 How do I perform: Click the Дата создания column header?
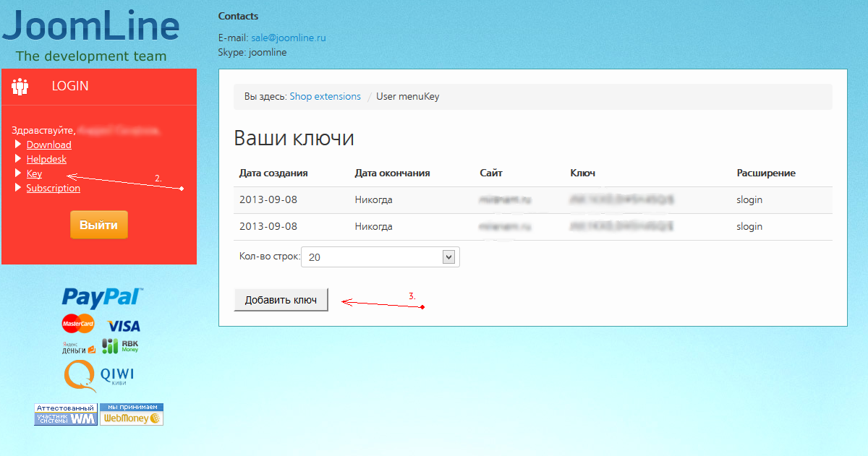click(273, 173)
